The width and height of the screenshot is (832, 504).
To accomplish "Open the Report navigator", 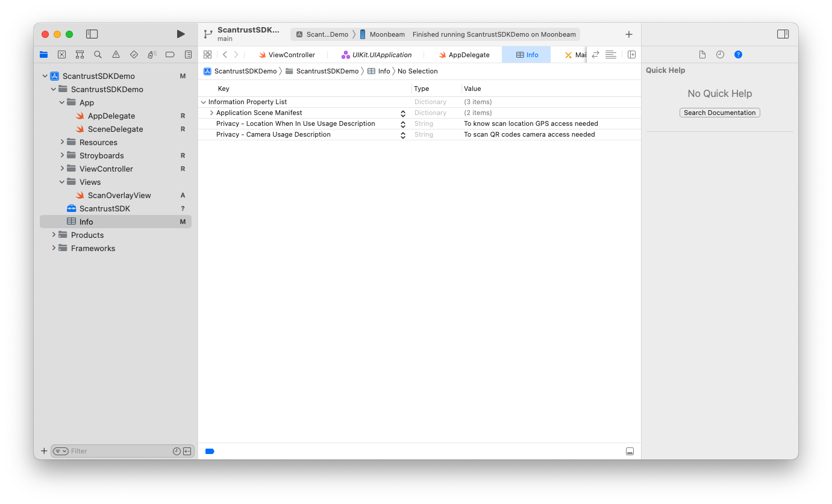I will [188, 55].
